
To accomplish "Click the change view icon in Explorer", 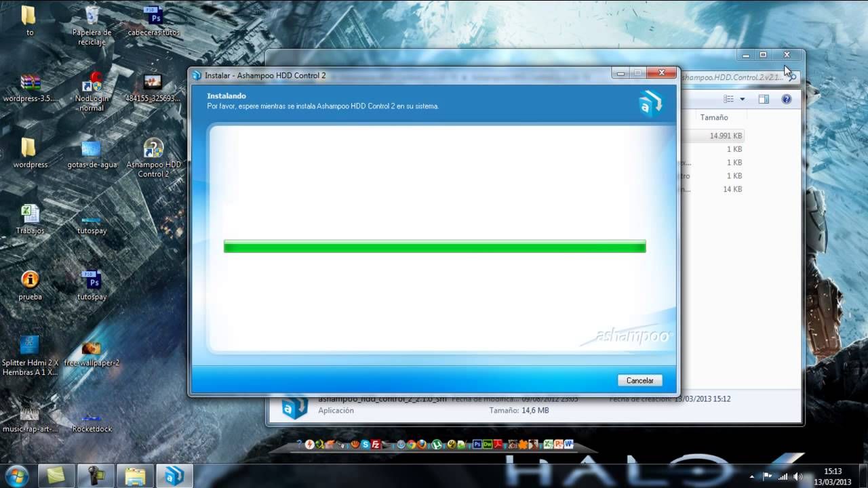I will [x=729, y=99].
